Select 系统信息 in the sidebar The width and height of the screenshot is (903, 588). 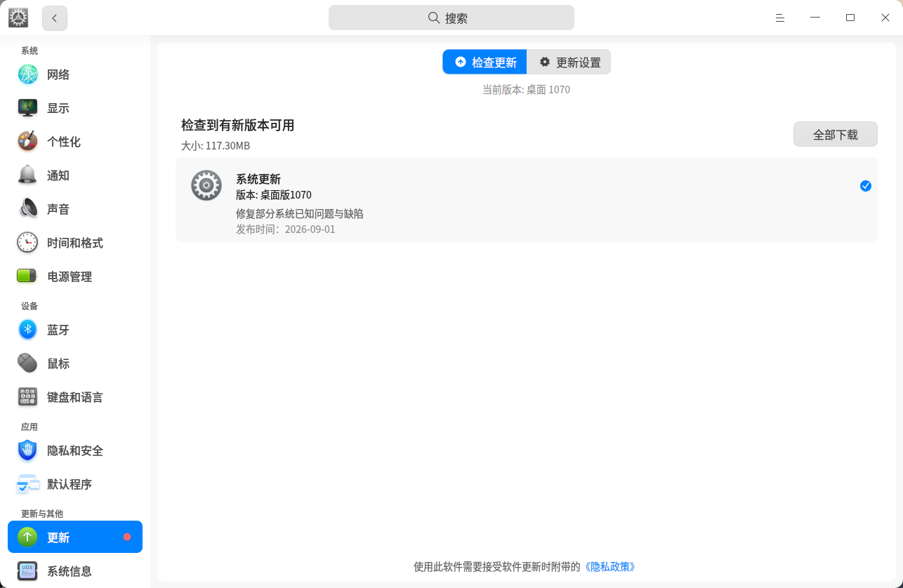click(x=75, y=571)
